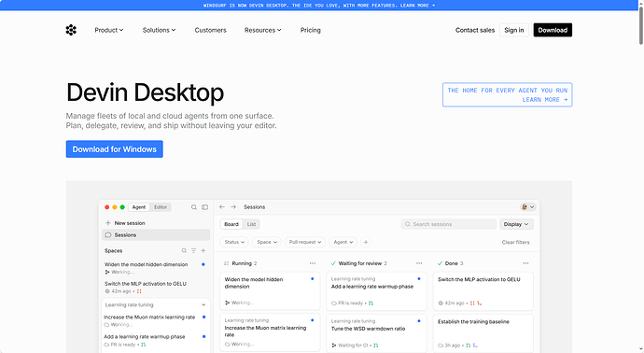
Task: Click the clock icon on Switch the MLP activation card
Action: 441,304
